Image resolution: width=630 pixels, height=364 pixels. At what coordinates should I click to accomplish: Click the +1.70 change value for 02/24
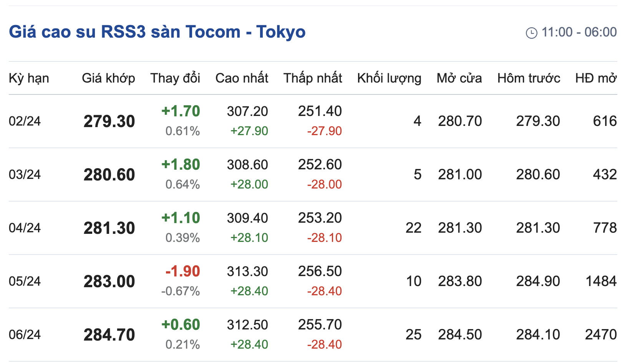click(181, 111)
